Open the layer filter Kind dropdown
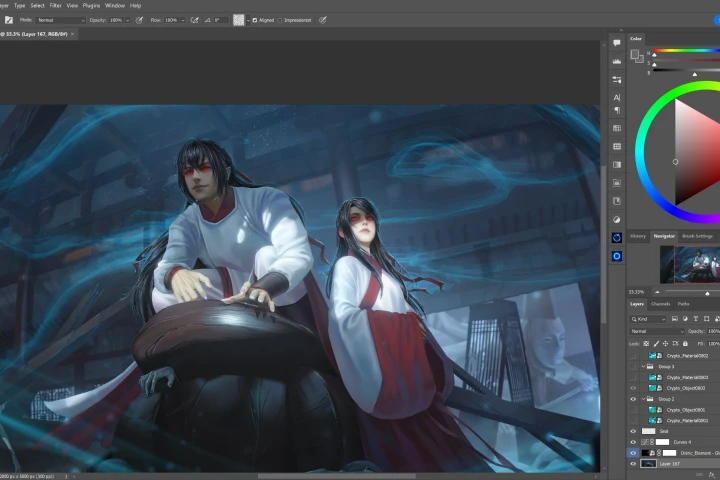The width and height of the screenshot is (720, 480). [x=647, y=319]
